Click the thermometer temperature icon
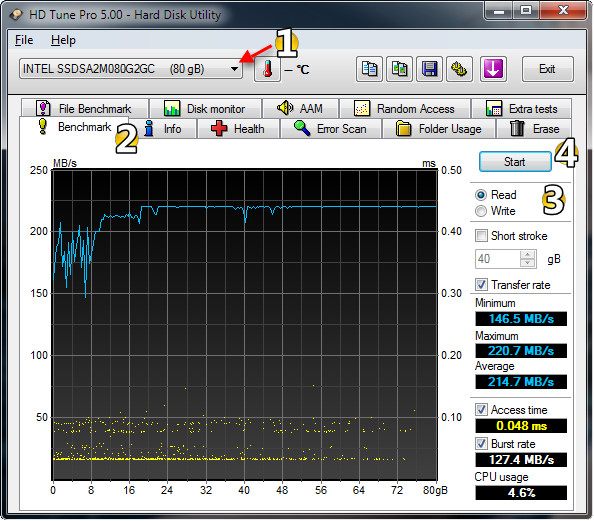 [267, 69]
